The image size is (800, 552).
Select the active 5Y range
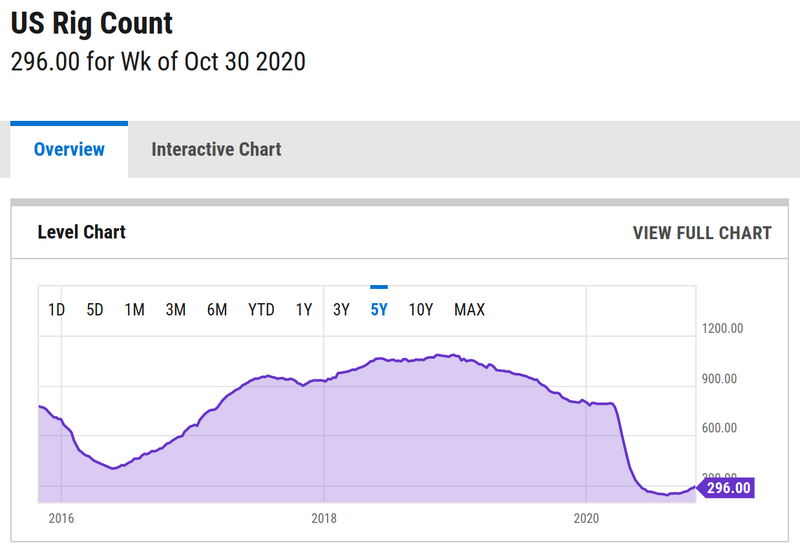379,310
